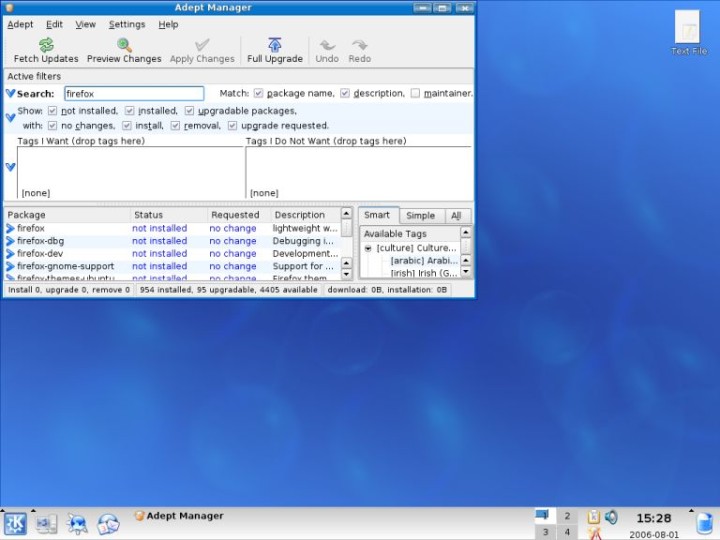The width and height of the screenshot is (720, 540).
Task: Click the Fetch Updates toolbar icon
Action: (x=46, y=45)
